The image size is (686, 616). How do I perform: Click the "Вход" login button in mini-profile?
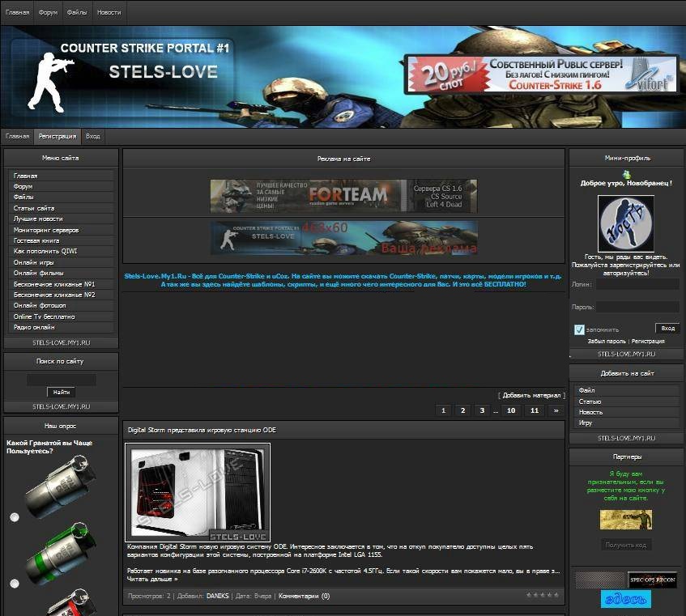(x=667, y=329)
